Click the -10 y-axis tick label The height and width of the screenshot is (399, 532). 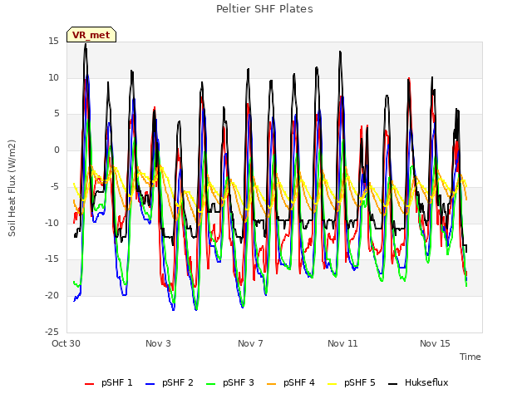coord(52,223)
